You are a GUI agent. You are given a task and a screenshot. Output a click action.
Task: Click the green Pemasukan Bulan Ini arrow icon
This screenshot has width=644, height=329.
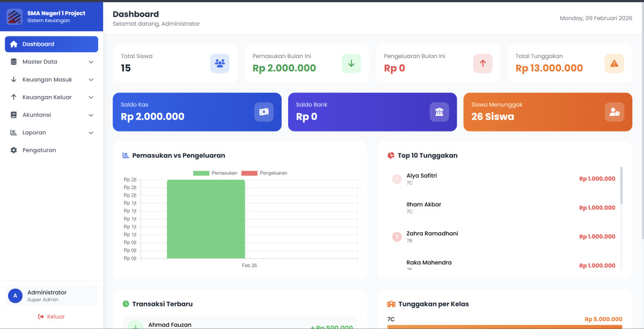coord(352,63)
